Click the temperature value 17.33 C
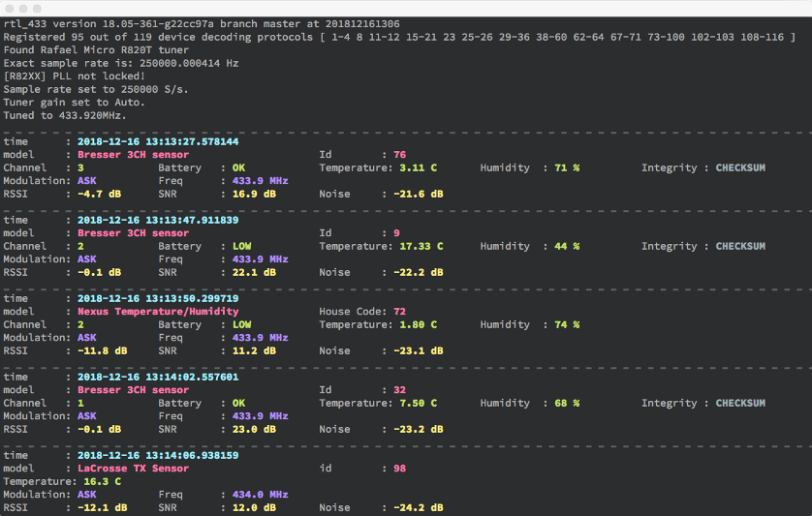The image size is (812, 516). (421, 246)
